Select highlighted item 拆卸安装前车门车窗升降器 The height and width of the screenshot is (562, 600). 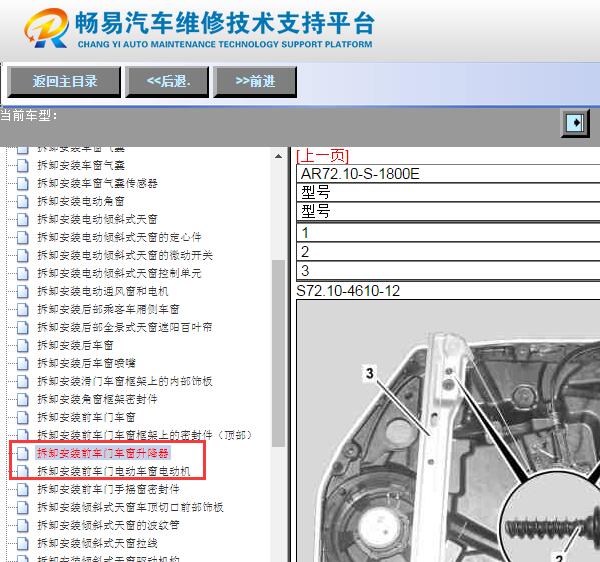(103, 453)
